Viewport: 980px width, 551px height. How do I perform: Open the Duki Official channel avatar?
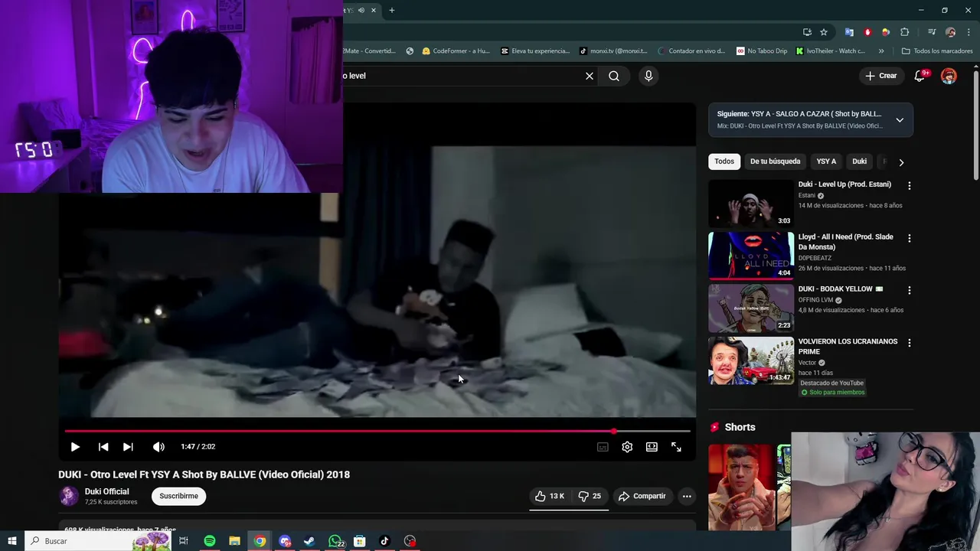coord(69,496)
